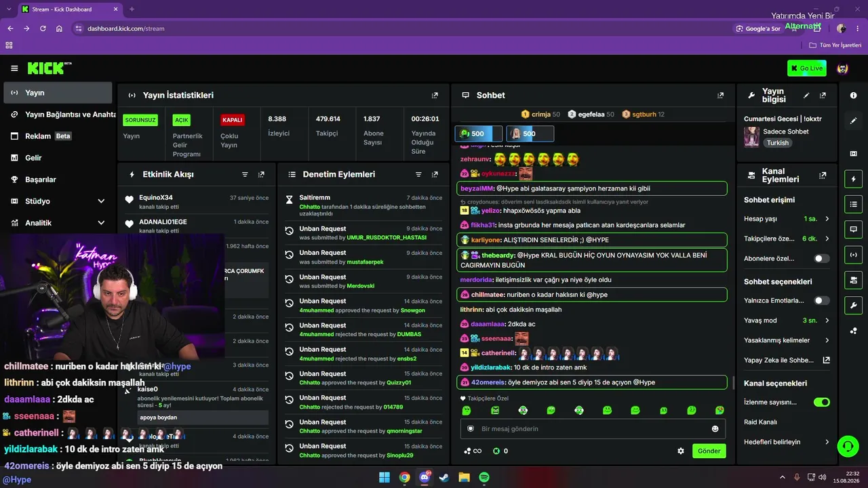Send the message with Gönder

(709, 451)
